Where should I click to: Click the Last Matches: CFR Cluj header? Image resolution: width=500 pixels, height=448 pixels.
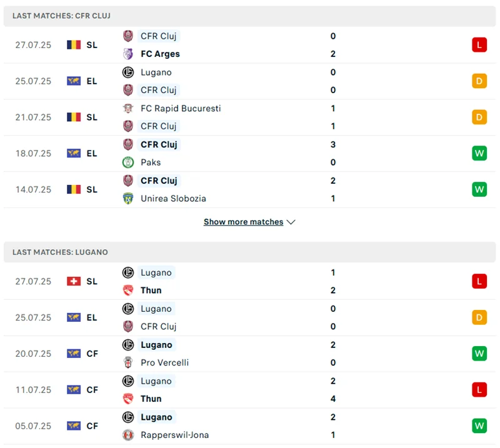point(61,16)
